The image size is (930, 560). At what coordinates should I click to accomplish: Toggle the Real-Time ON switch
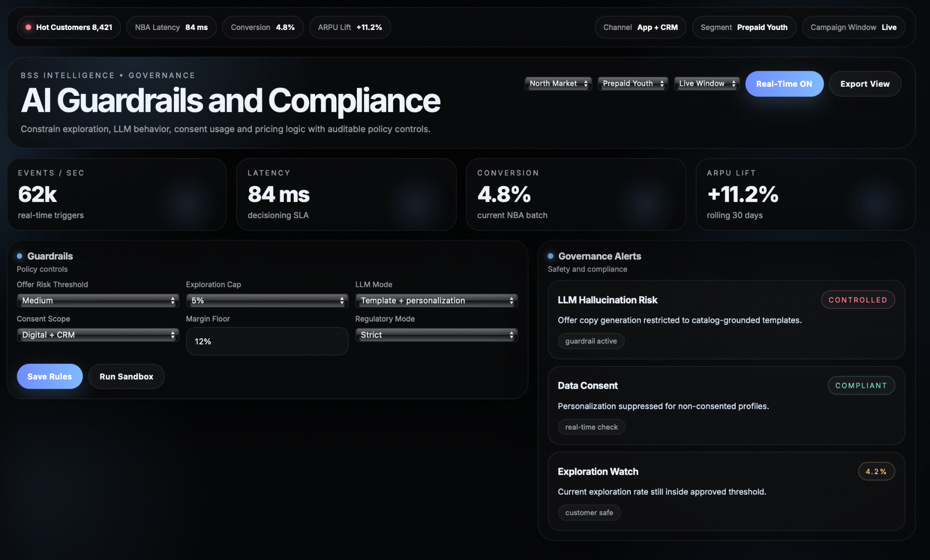click(x=784, y=84)
